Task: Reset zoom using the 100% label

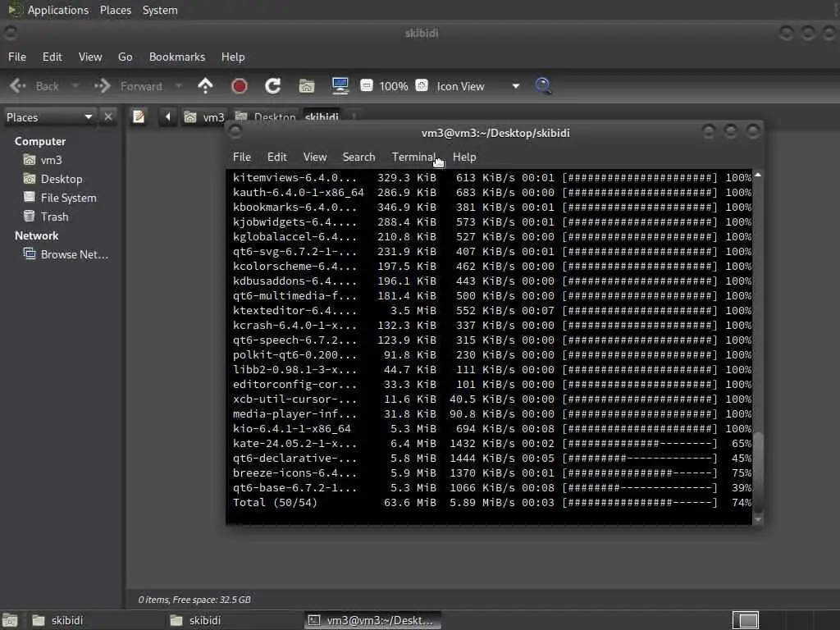Action: point(394,86)
